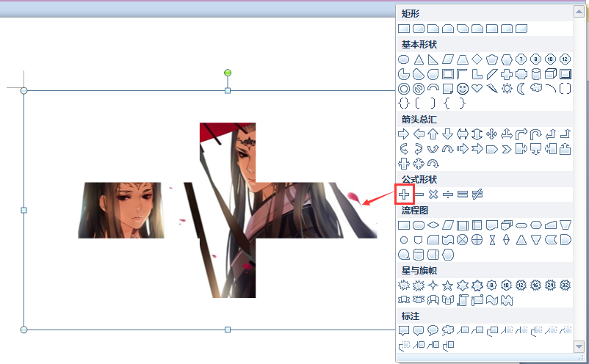Pick the Vertical Scroll banner shape
Image resolution: width=589 pixels, height=364 pixels.
[463, 300]
